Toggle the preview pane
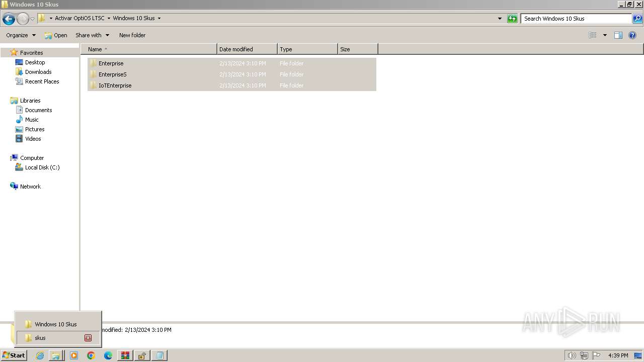 pos(618,35)
